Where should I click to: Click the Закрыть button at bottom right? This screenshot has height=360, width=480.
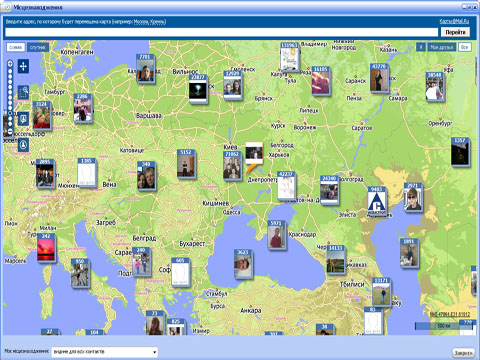[x=463, y=353]
